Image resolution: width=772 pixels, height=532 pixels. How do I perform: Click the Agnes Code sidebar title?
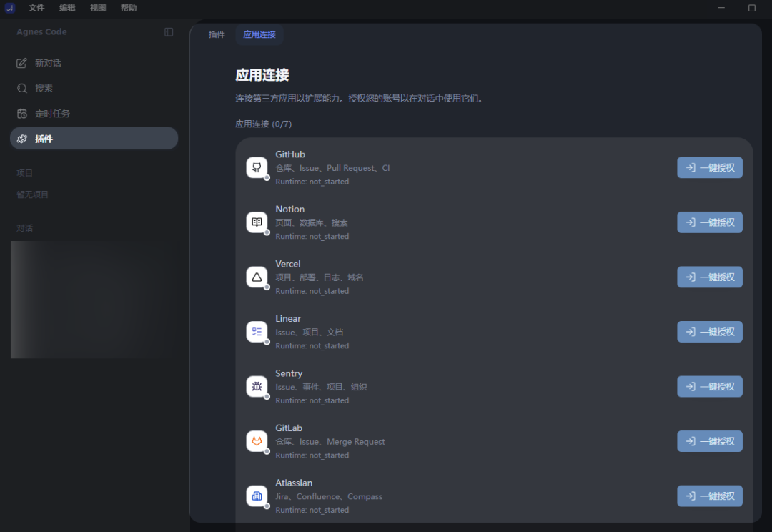[41, 32]
